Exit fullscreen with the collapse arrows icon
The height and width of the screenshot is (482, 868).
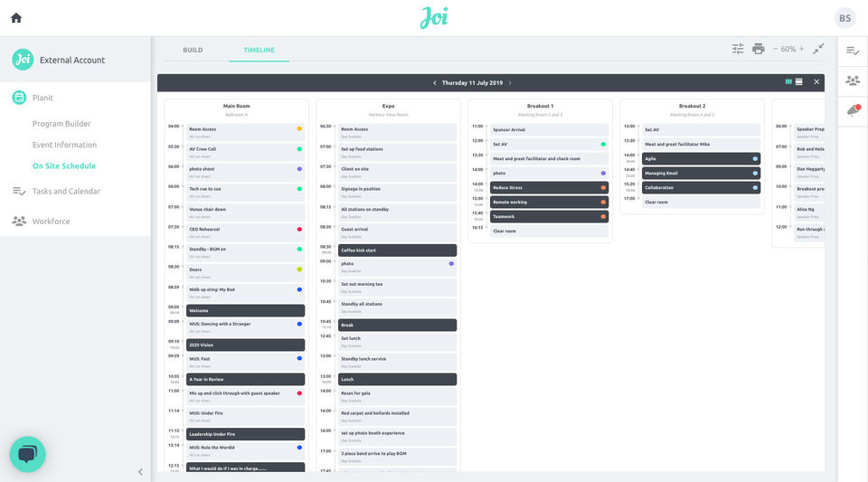tap(818, 49)
